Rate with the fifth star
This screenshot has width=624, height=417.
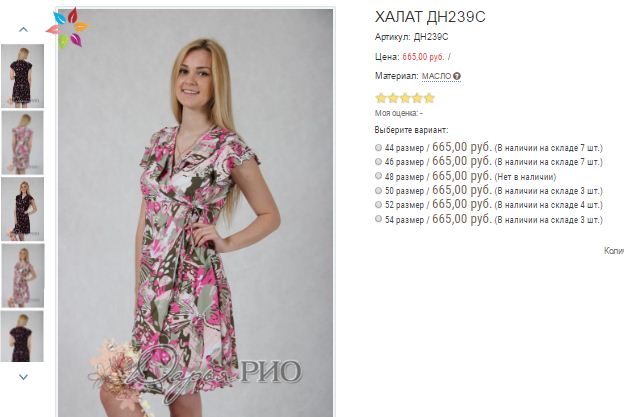[429, 98]
